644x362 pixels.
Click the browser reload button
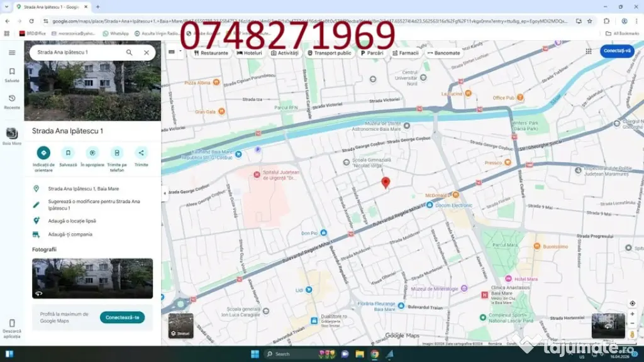pyautogui.click(x=31, y=21)
